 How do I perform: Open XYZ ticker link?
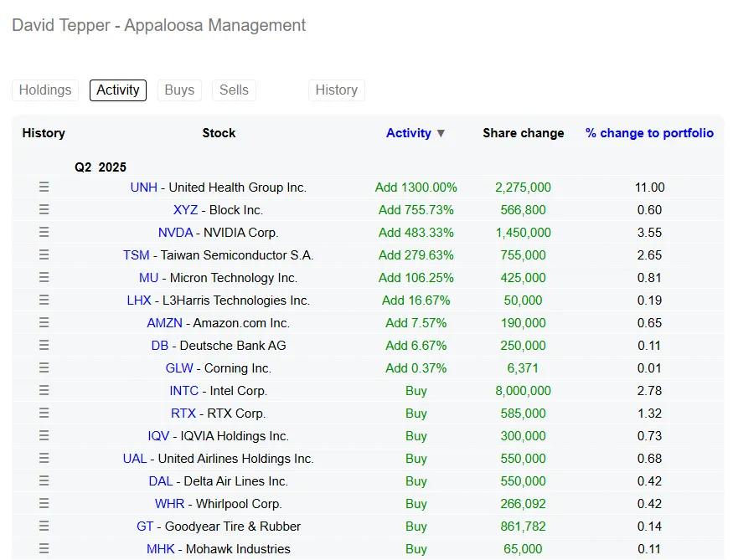[186, 210]
